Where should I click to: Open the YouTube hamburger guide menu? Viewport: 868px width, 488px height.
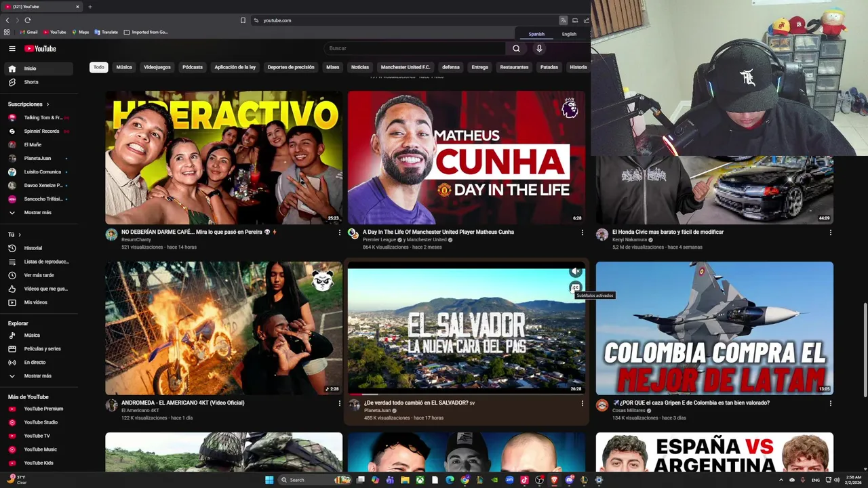12,48
